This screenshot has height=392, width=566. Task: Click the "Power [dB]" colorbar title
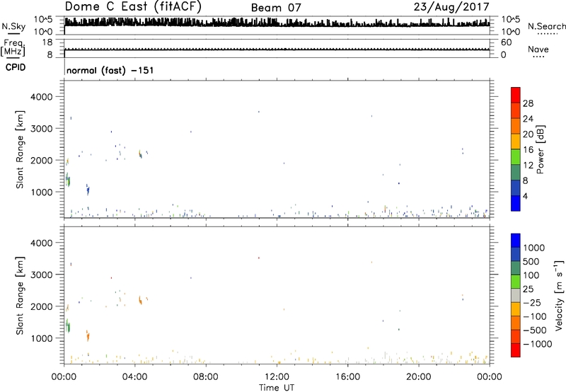click(x=540, y=149)
